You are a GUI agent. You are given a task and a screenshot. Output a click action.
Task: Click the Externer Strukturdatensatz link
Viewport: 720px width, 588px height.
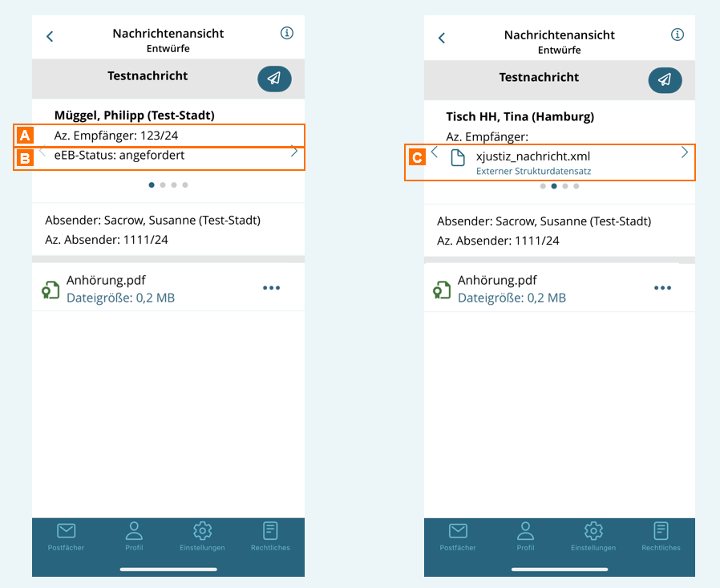click(533, 172)
